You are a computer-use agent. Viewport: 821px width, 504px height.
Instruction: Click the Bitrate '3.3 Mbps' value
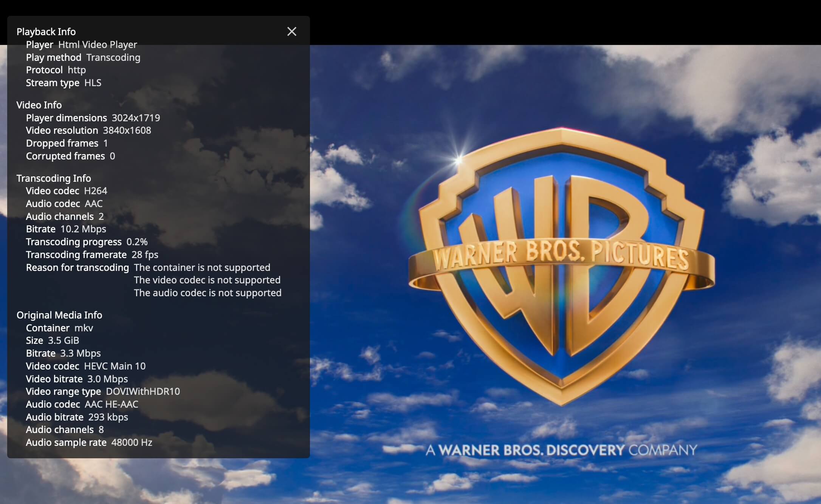click(x=81, y=353)
